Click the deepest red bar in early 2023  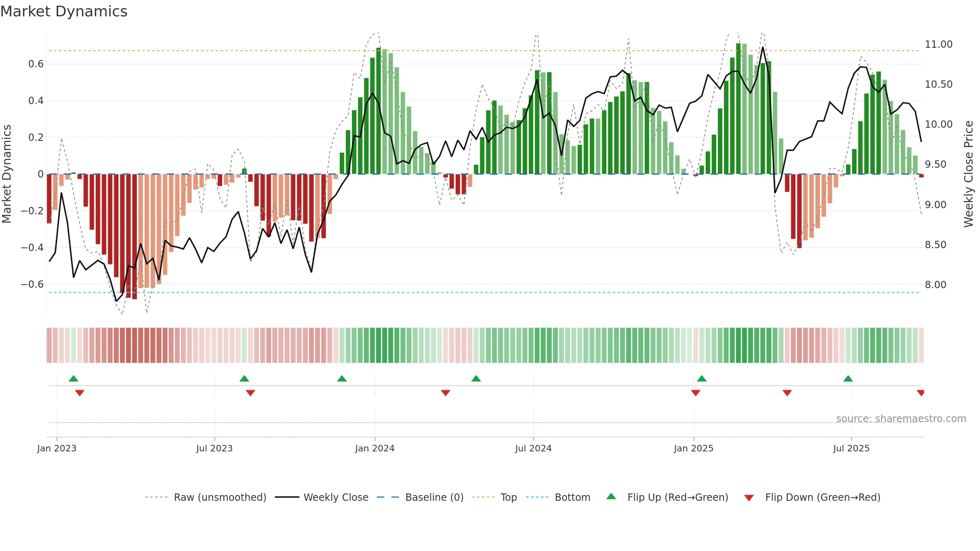[134, 237]
